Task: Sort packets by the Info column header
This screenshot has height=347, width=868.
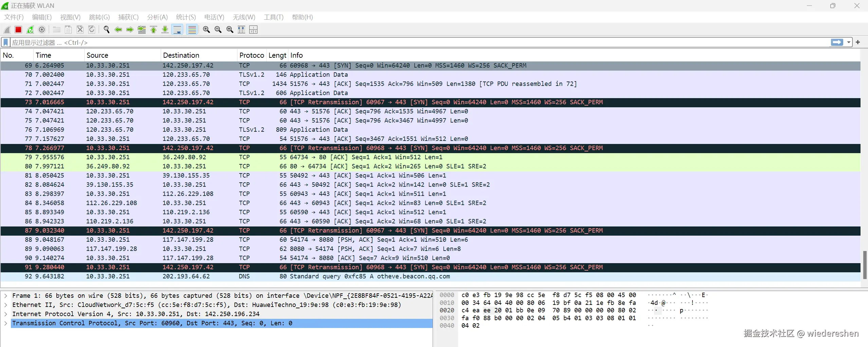Action: pyautogui.click(x=574, y=55)
